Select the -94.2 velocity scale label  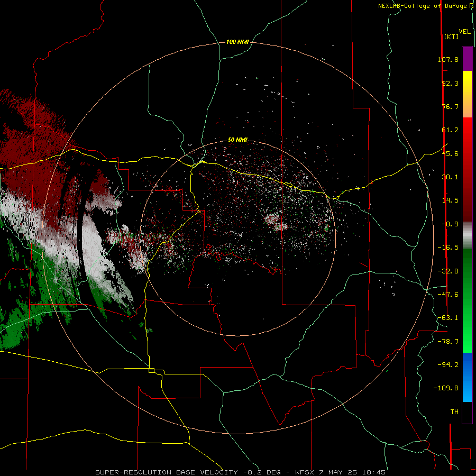click(448, 365)
